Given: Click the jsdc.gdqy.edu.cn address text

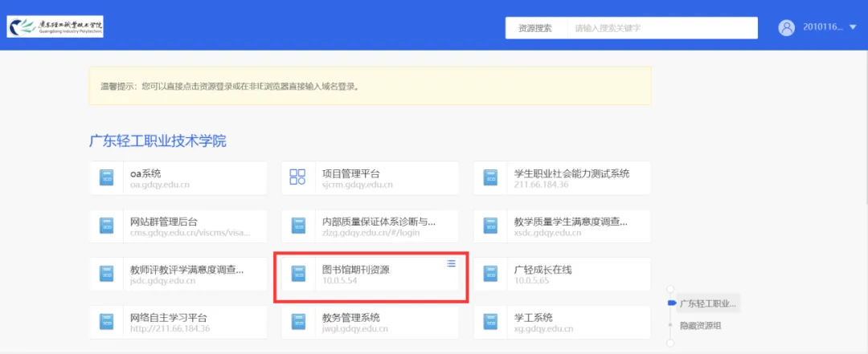Looking at the screenshot, I should click(x=162, y=281).
